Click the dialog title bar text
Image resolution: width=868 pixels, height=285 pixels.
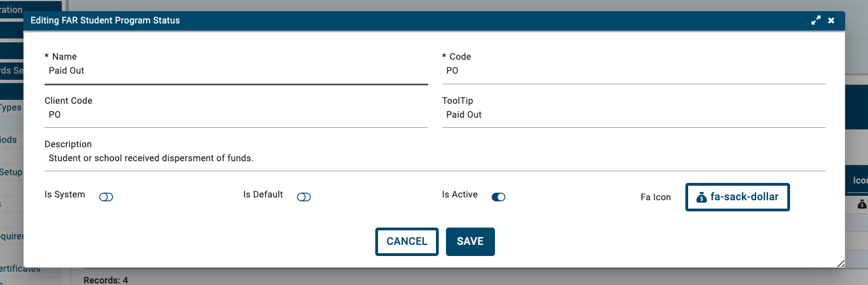(105, 21)
